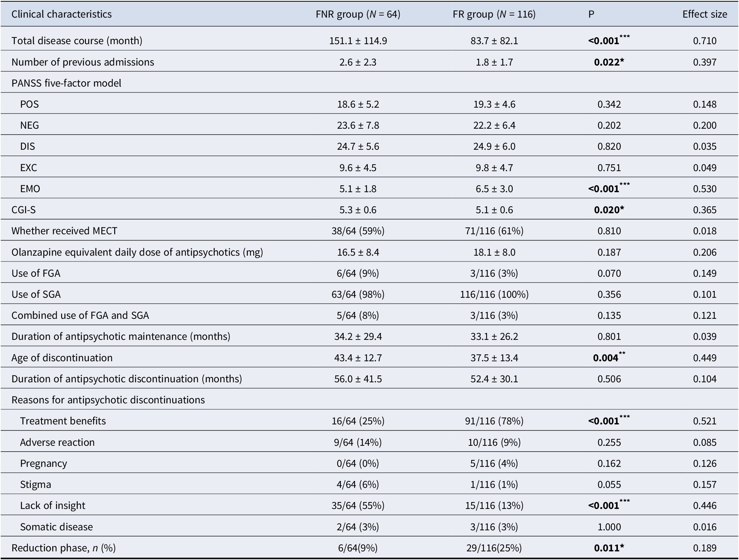Click the Lack of insight 35/64 (55%) value
The width and height of the screenshot is (739, 560).
pos(358,505)
